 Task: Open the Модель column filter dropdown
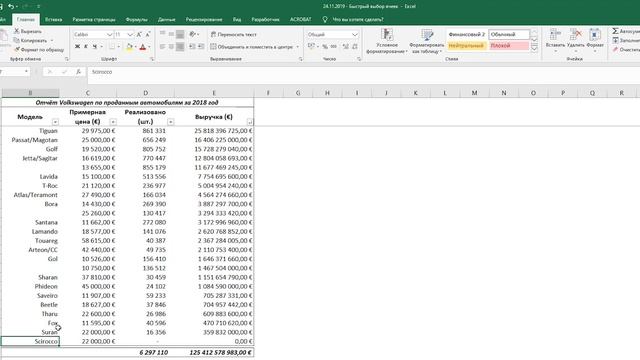pos(55,122)
